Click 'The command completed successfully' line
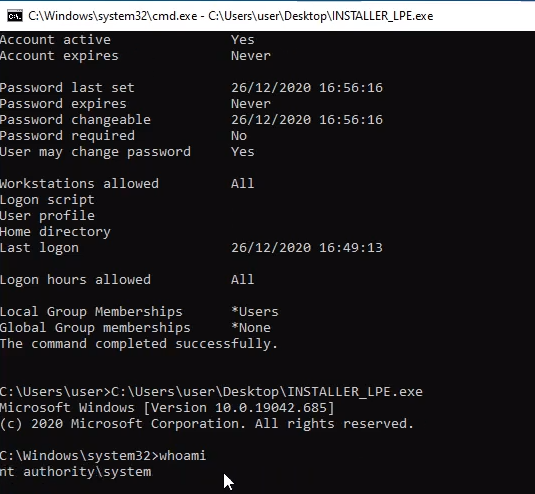 [x=139, y=344]
